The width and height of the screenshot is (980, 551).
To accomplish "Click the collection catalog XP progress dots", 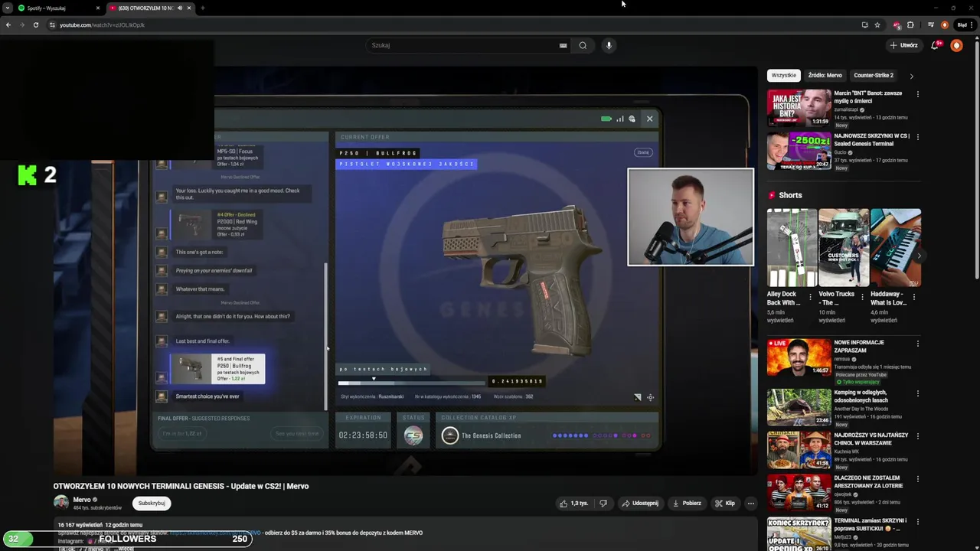I will coord(602,435).
